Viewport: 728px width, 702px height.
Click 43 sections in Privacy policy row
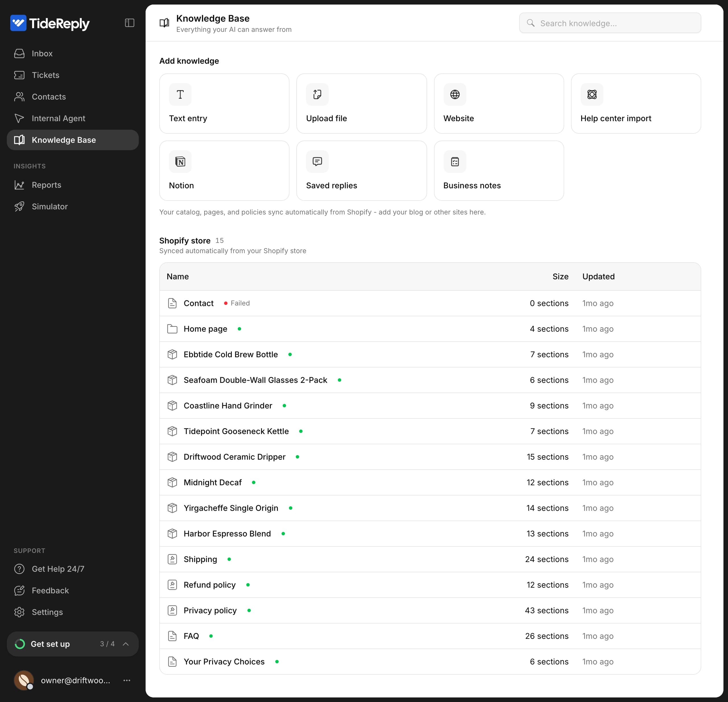pos(546,610)
